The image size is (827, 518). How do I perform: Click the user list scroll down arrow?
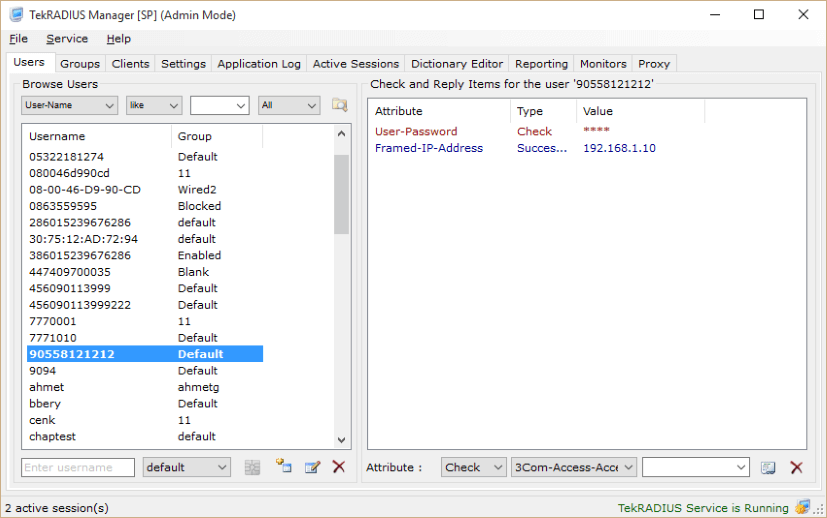pos(342,440)
